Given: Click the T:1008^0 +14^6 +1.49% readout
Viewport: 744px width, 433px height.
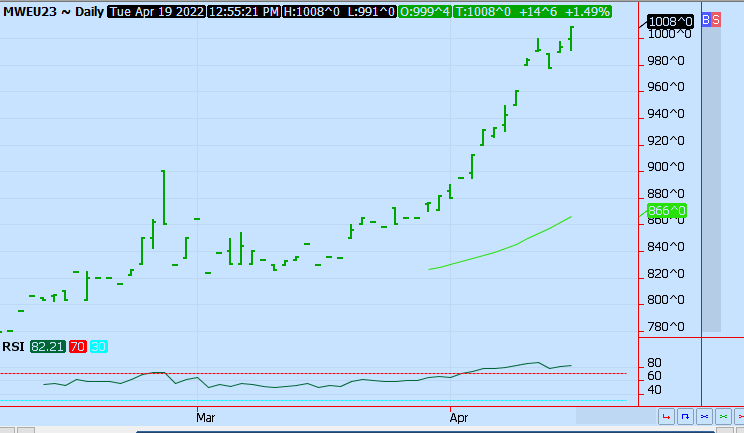Looking at the screenshot, I should coord(532,12).
